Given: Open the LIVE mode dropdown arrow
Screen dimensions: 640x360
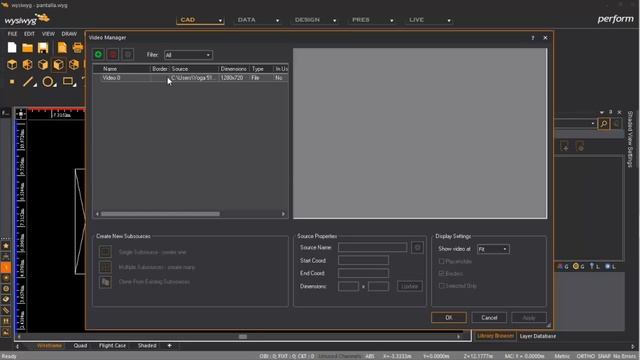Looking at the screenshot, I should (x=449, y=20).
